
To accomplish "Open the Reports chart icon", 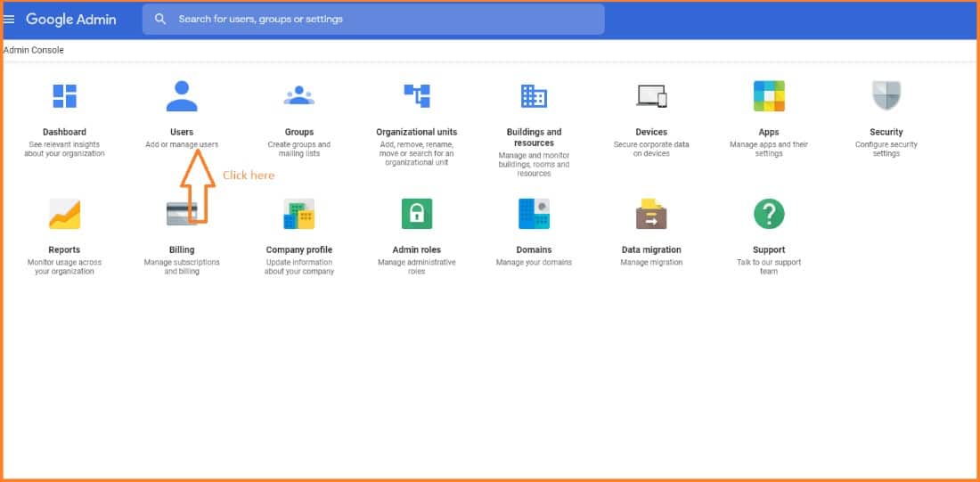I will (64, 214).
